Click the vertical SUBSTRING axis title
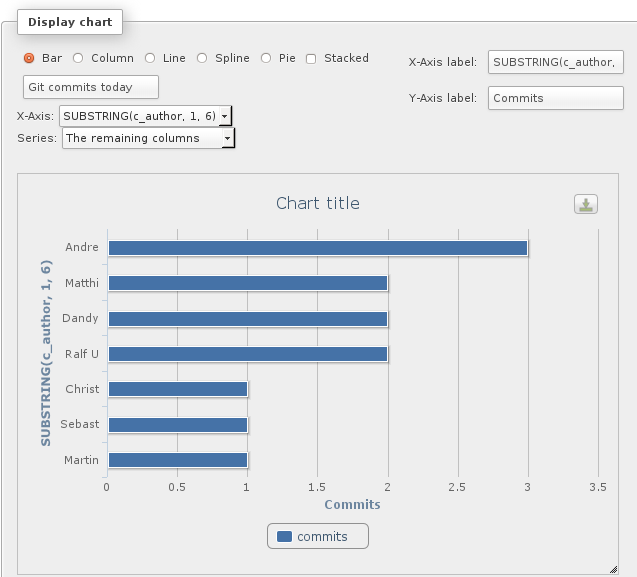Viewport: 637px width, 577px height. (46, 353)
